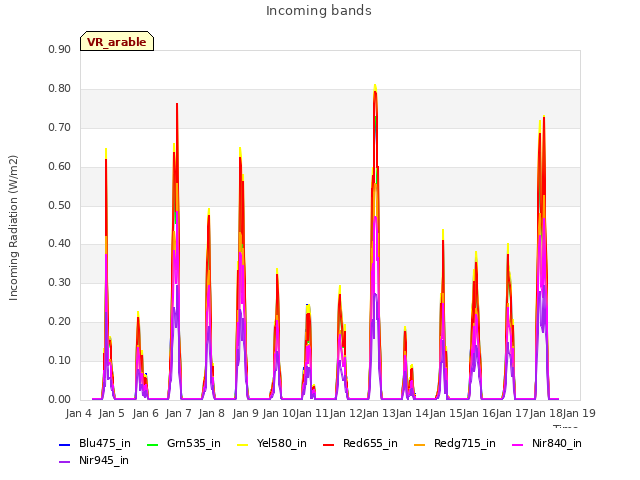Click the Nir945_in legend entry
640x480 pixels.
point(93,461)
